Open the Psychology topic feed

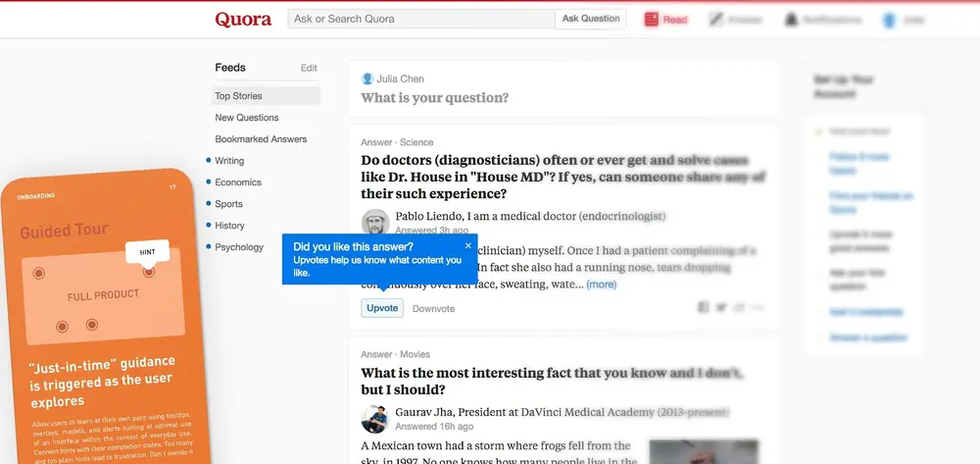pyautogui.click(x=239, y=247)
